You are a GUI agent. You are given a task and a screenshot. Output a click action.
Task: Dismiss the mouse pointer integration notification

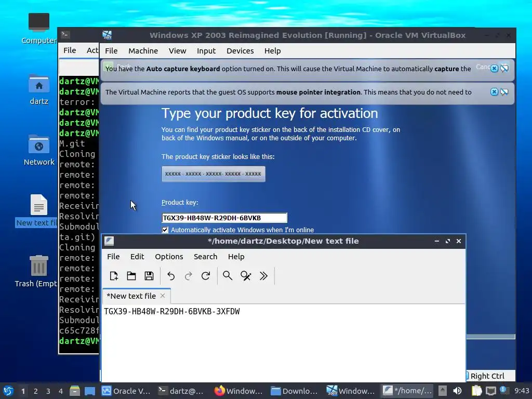tap(495, 92)
